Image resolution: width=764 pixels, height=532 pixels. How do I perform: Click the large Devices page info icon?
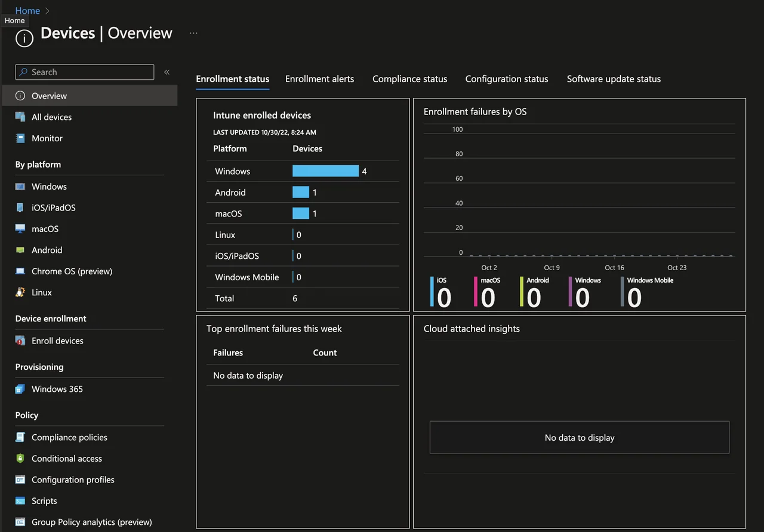tap(24, 39)
